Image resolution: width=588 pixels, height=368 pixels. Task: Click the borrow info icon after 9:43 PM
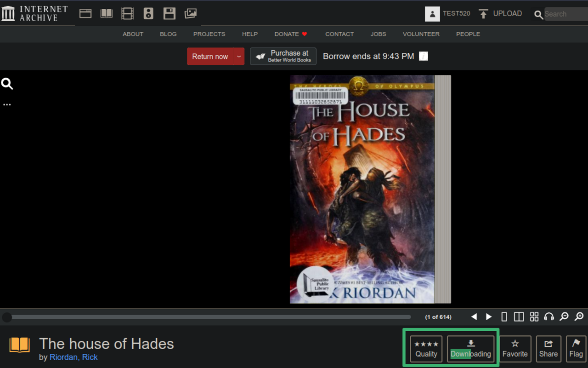point(424,56)
